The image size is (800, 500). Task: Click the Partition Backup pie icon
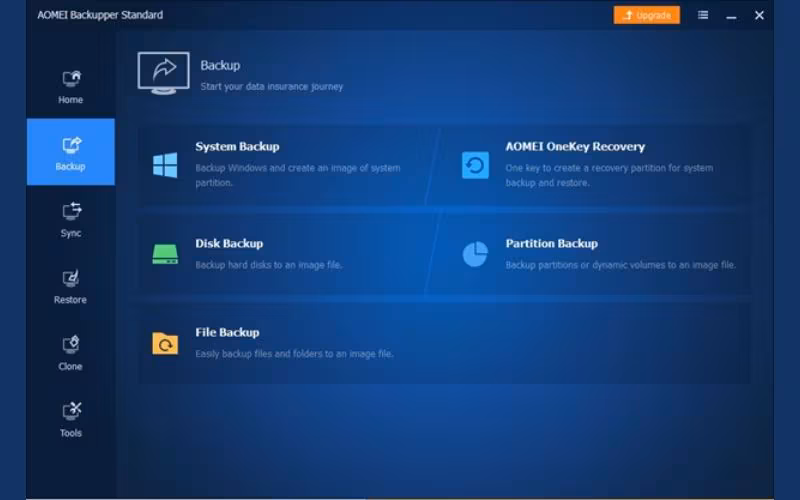coord(476,254)
